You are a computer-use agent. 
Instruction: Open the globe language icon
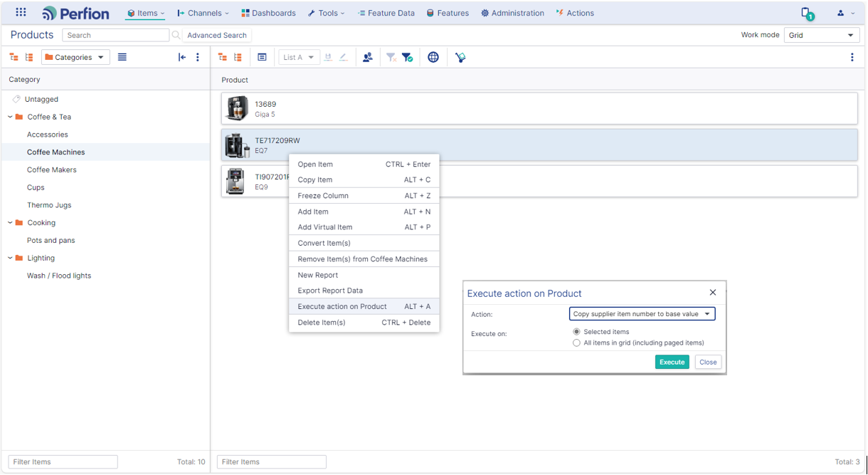pyautogui.click(x=433, y=57)
